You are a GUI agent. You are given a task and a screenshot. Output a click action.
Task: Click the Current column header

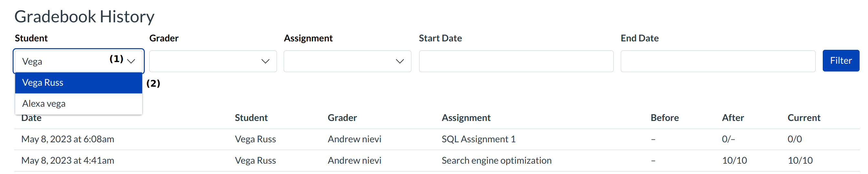point(804,118)
